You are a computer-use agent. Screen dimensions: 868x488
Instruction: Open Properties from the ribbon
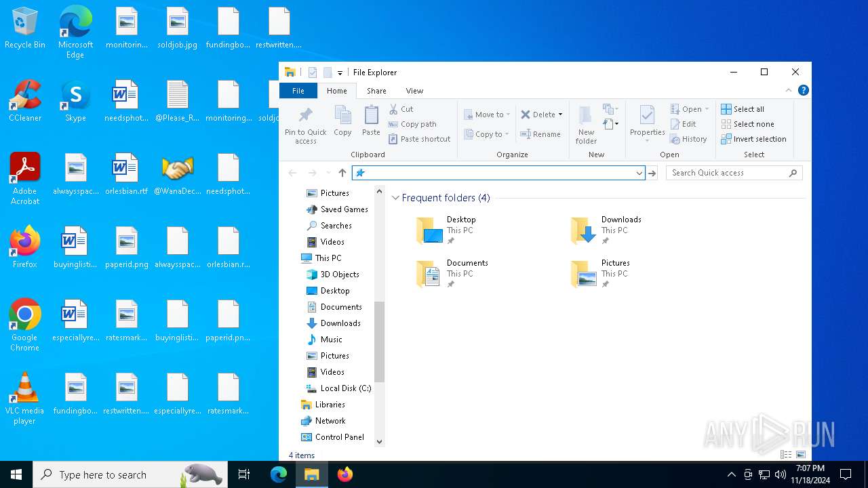point(647,124)
